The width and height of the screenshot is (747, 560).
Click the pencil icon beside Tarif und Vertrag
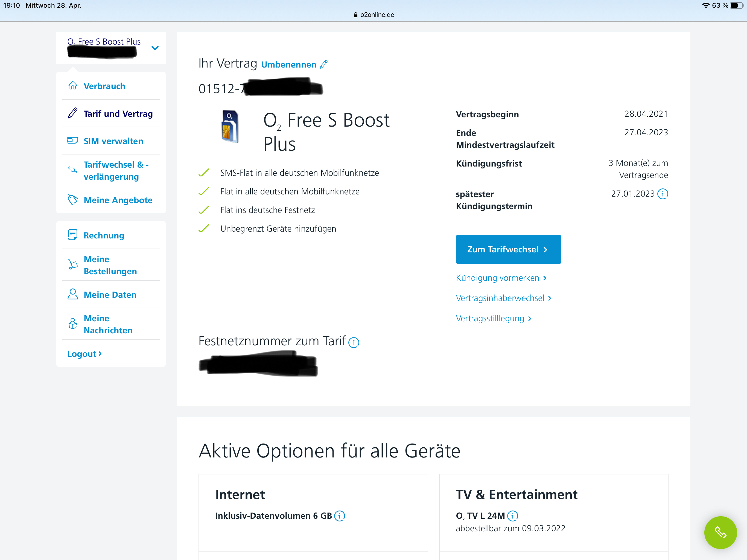pyautogui.click(x=73, y=113)
